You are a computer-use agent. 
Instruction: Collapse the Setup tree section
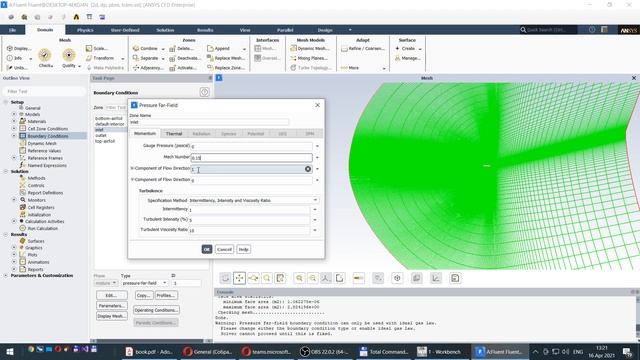click(6, 102)
